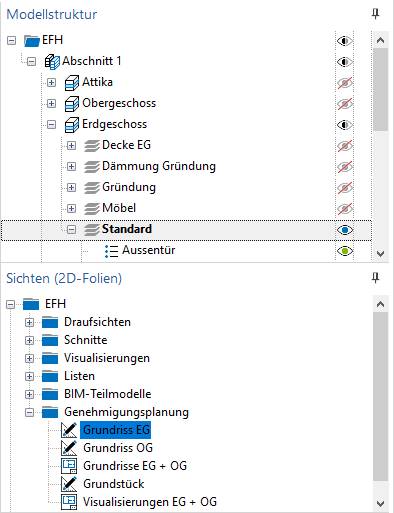Expand the Schnitte folder
The width and height of the screenshot is (394, 513).
(29, 340)
